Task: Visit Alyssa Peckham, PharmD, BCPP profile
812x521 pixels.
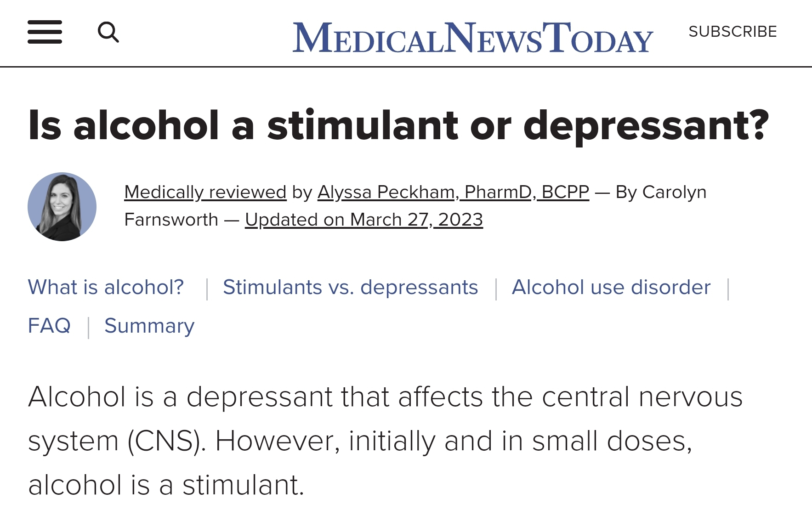Action: [x=453, y=192]
